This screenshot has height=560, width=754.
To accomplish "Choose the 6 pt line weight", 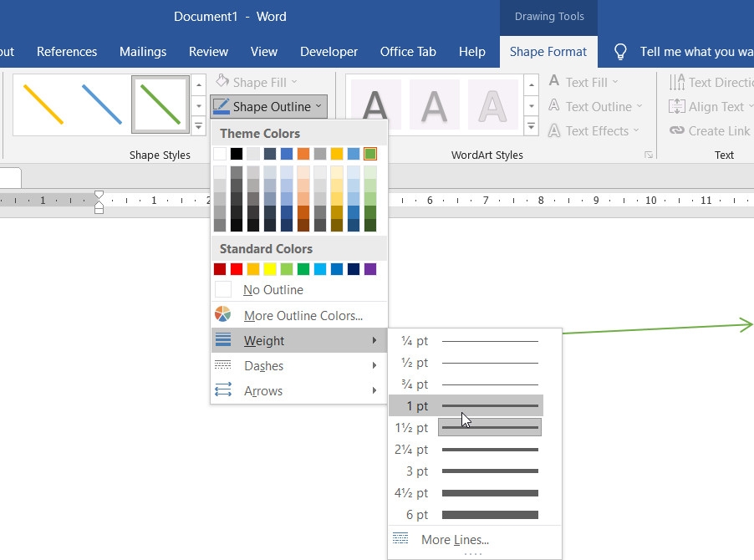I will click(466, 514).
